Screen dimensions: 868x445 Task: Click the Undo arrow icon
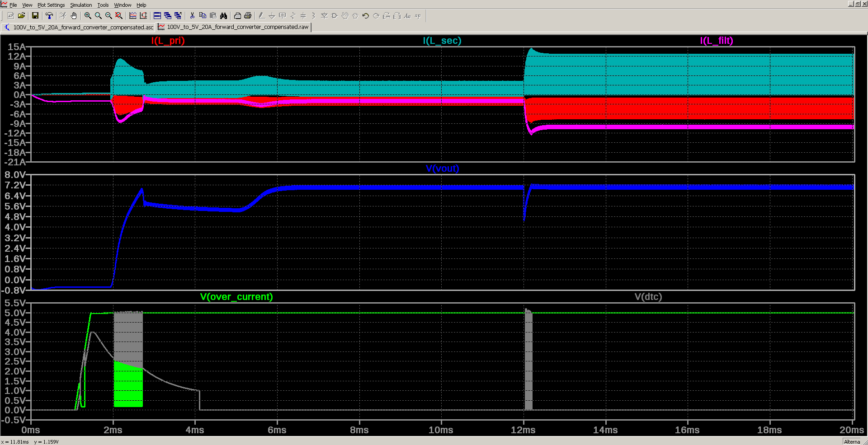[366, 16]
